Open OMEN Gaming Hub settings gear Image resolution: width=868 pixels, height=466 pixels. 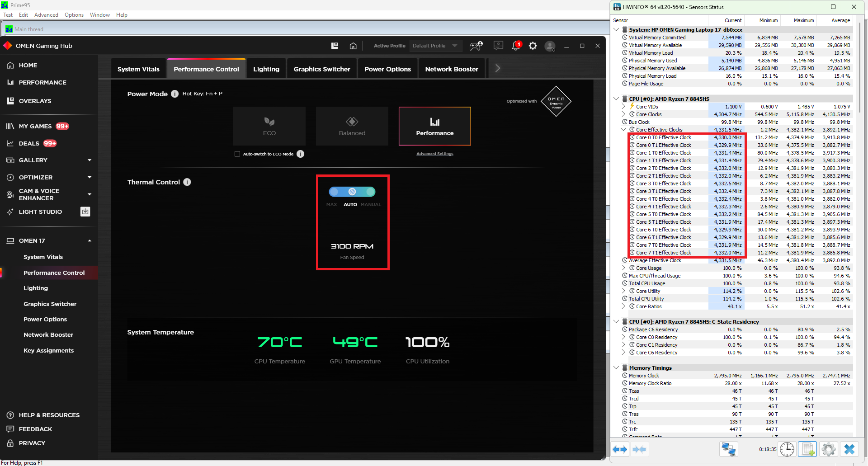tap(533, 46)
